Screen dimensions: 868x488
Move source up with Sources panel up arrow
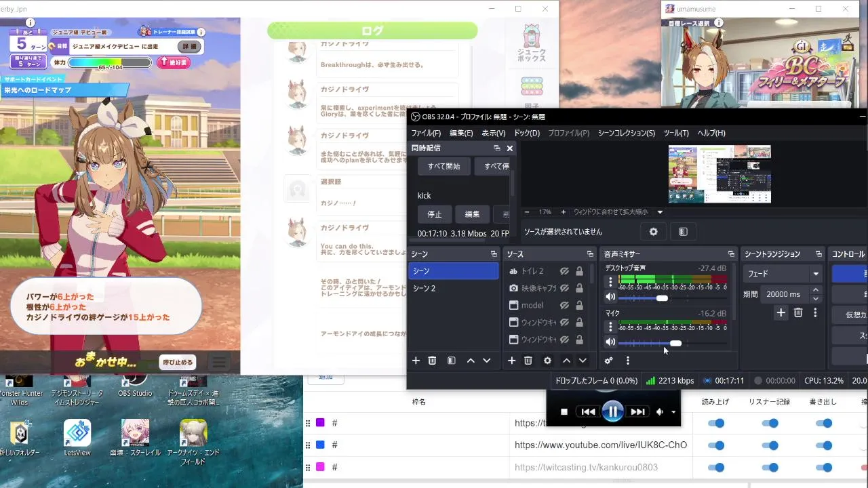566,361
